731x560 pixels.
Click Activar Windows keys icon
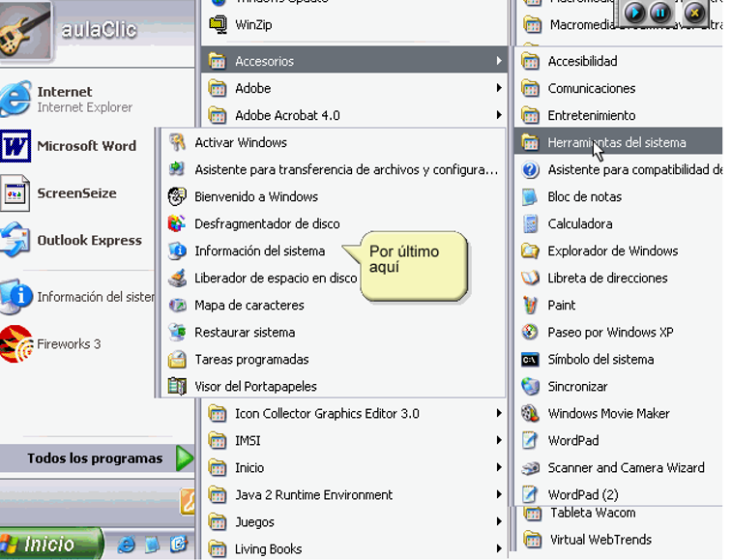coord(177,142)
